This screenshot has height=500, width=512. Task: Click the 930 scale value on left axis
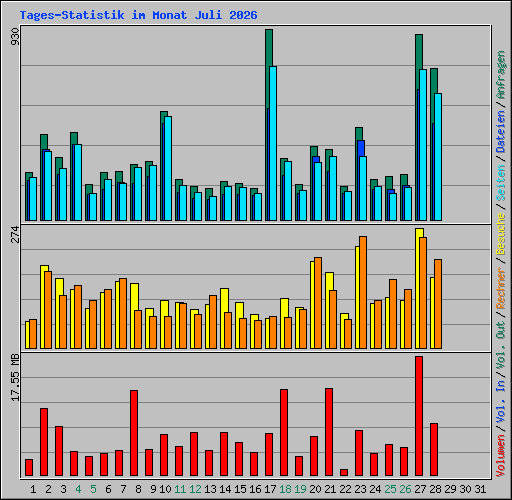click(15, 37)
